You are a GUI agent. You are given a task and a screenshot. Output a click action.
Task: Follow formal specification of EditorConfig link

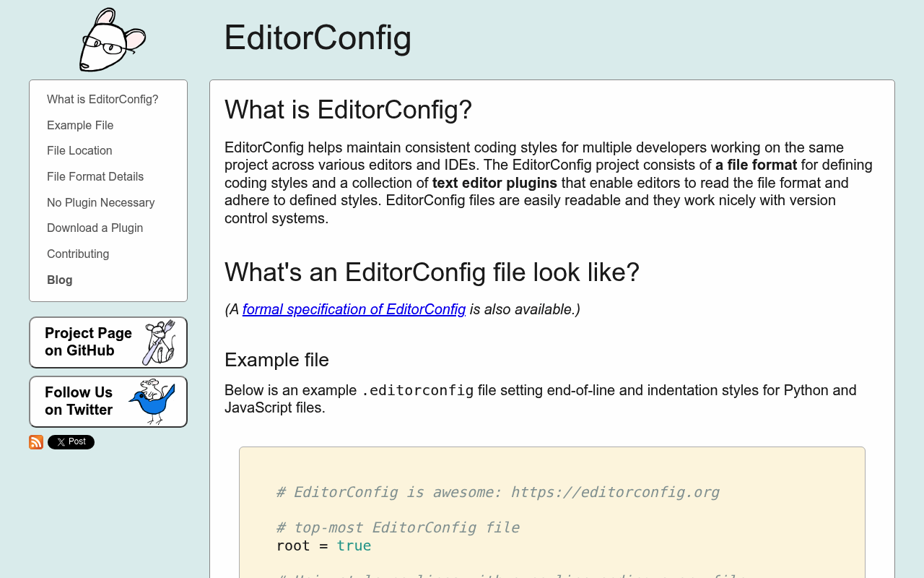click(354, 309)
